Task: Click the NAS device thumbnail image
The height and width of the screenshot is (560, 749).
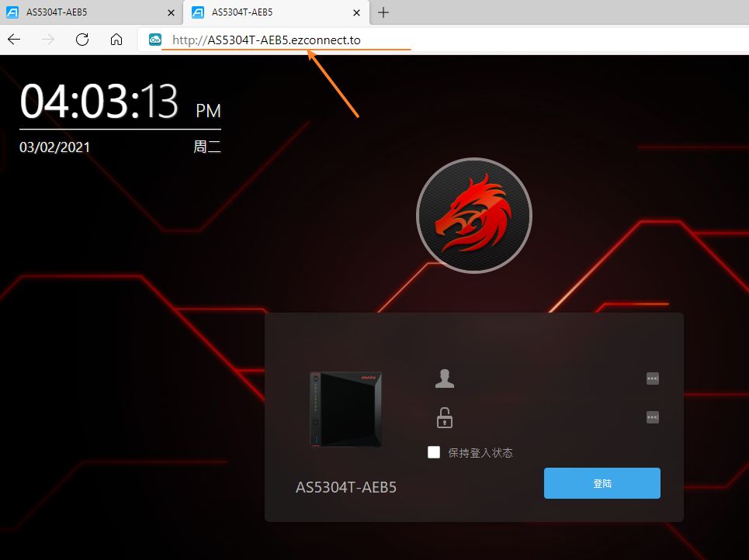Action: [x=346, y=409]
